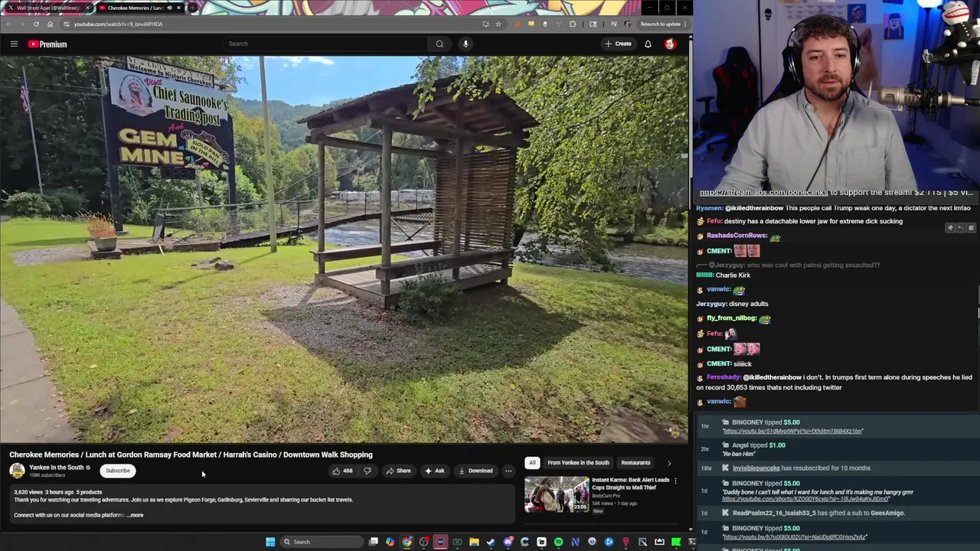
Task: Open Instant Karma video thumbnail
Action: coord(557,494)
